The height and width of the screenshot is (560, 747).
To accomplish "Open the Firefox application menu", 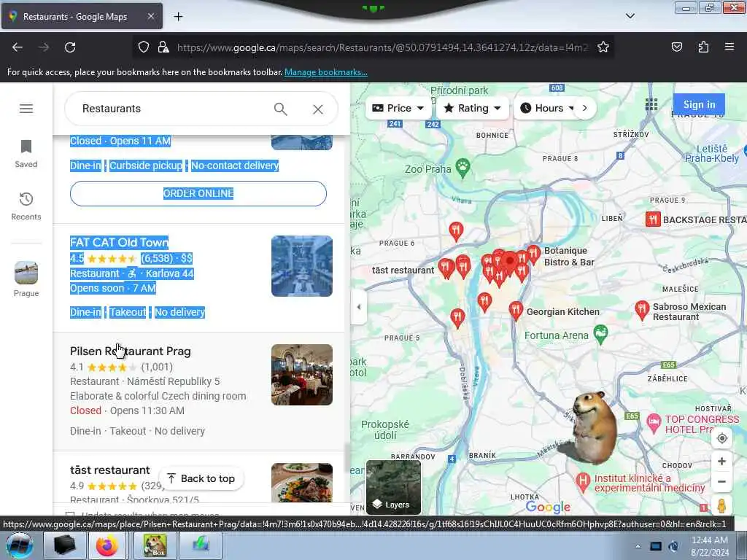I will tap(729, 47).
